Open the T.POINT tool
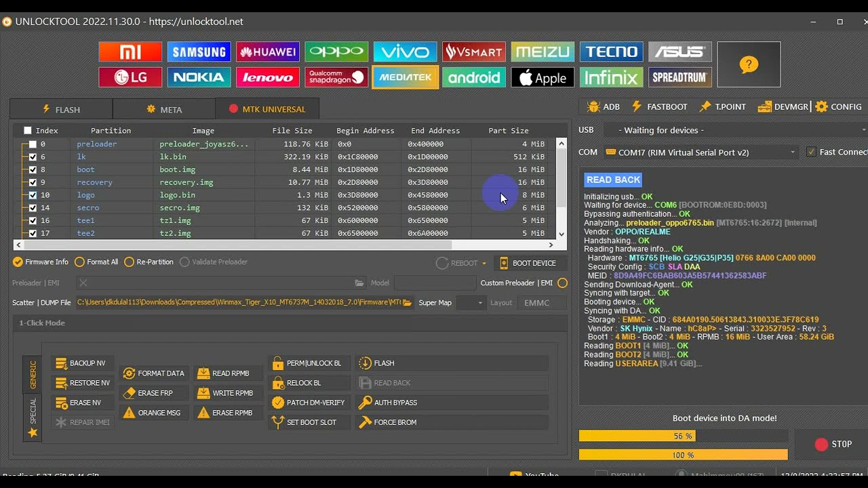 coord(723,106)
